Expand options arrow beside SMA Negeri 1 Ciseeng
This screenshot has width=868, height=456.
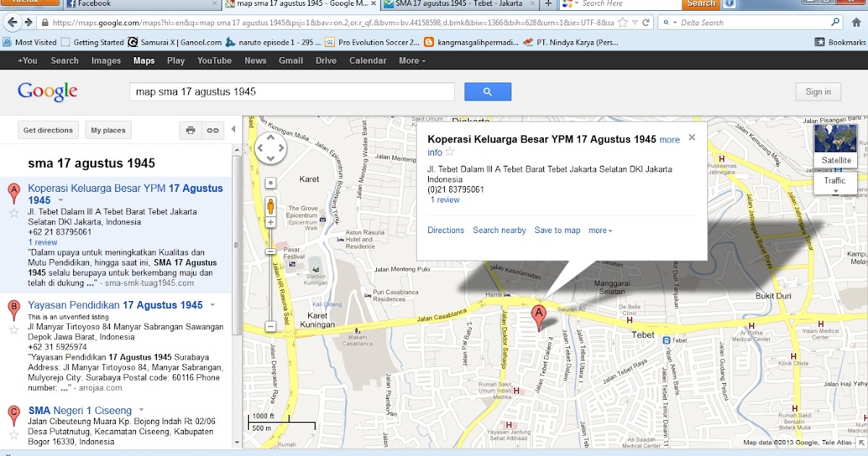142,410
